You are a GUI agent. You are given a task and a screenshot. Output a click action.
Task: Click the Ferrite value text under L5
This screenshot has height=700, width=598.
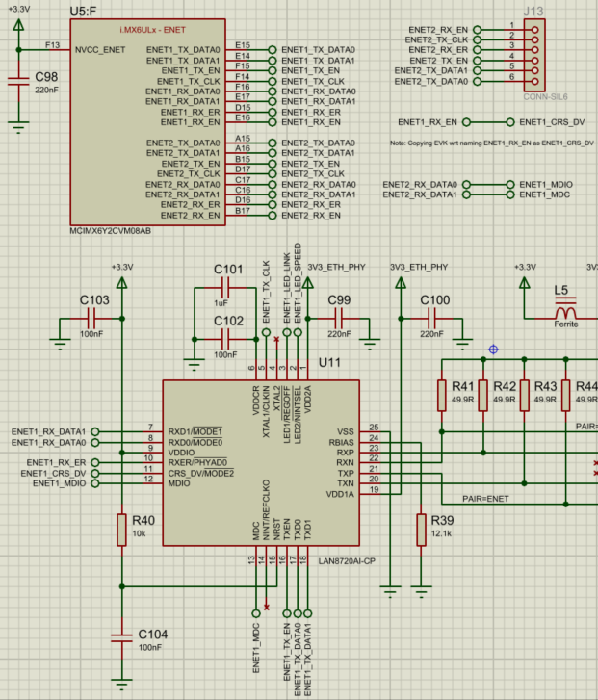(x=566, y=324)
